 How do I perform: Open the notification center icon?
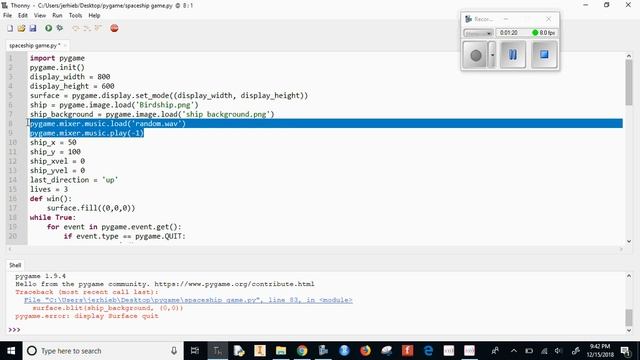click(x=625, y=351)
